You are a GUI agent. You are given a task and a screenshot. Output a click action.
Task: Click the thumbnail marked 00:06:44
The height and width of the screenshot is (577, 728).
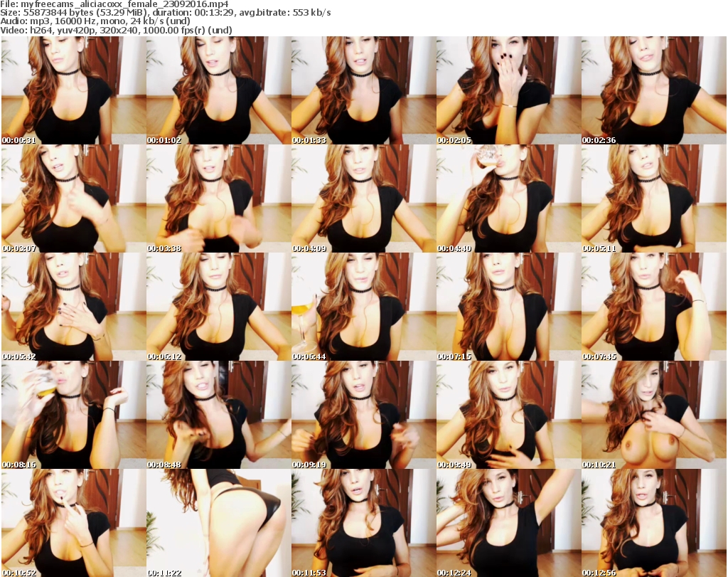pos(363,307)
